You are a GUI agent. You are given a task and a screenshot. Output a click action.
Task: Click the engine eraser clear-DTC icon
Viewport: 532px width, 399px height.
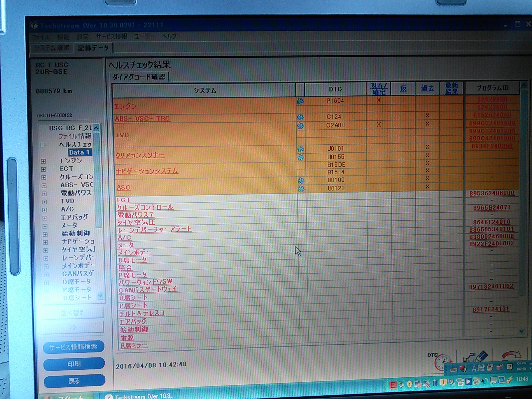pyautogui.click(x=475, y=357)
